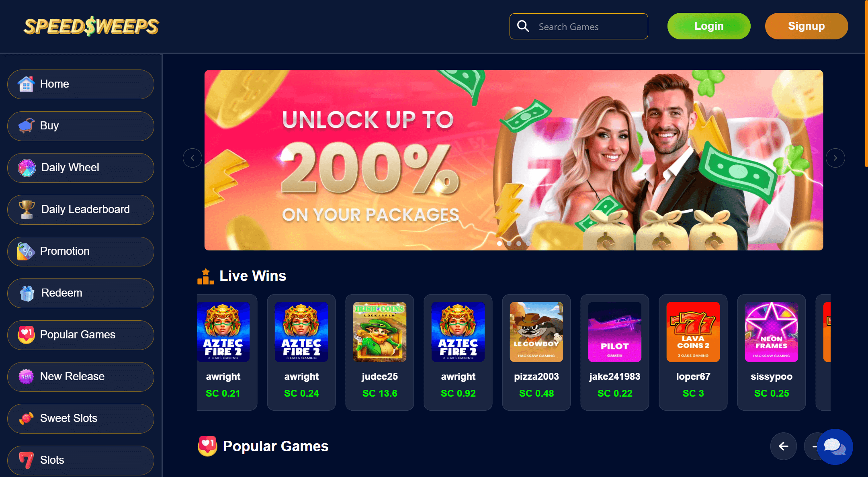868x477 pixels.
Task: Click the Redeem gift box icon
Action: (x=27, y=293)
